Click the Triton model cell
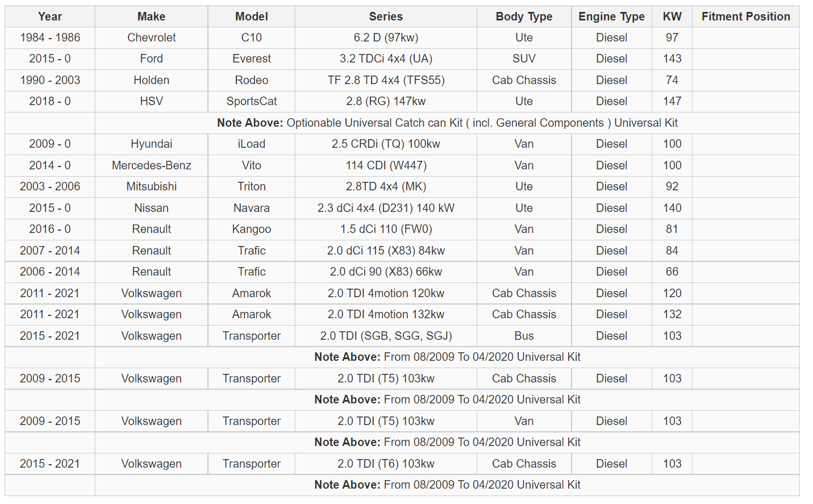The height and width of the screenshot is (504, 813). pyautogui.click(x=251, y=186)
